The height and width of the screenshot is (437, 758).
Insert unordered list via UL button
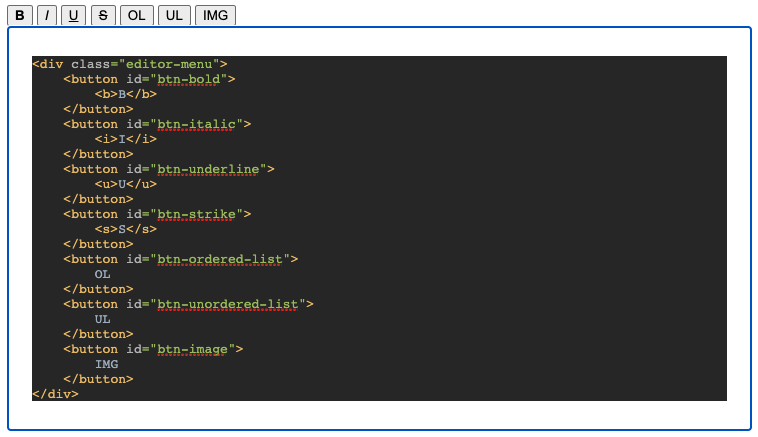tap(174, 15)
